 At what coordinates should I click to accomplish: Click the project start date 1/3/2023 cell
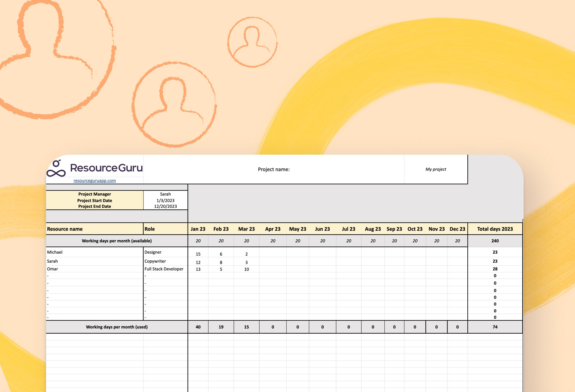tap(165, 200)
